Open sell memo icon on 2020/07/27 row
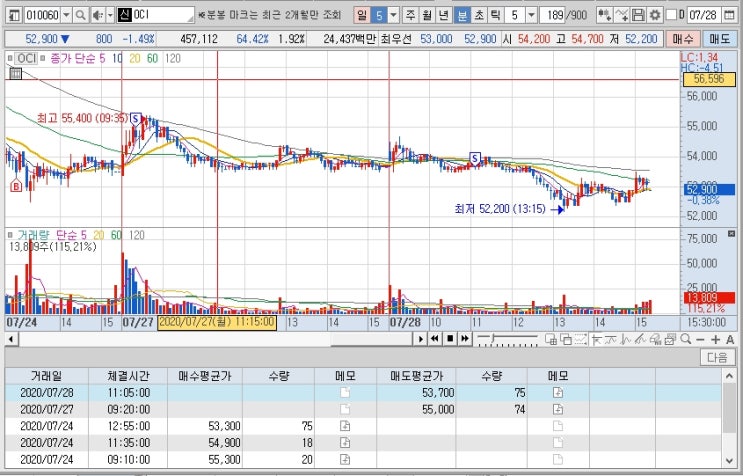This screenshot has height=476, width=743. pyautogui.click(x=558, y=409)
